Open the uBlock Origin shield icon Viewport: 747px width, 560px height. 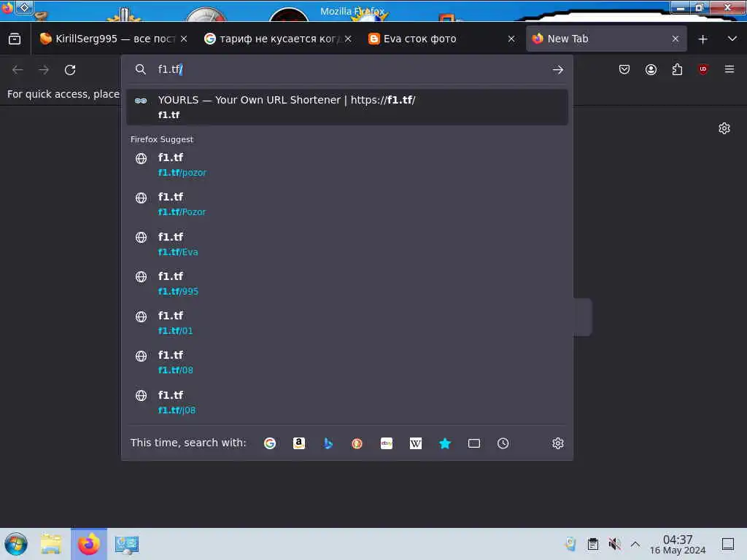pos(703,70)
